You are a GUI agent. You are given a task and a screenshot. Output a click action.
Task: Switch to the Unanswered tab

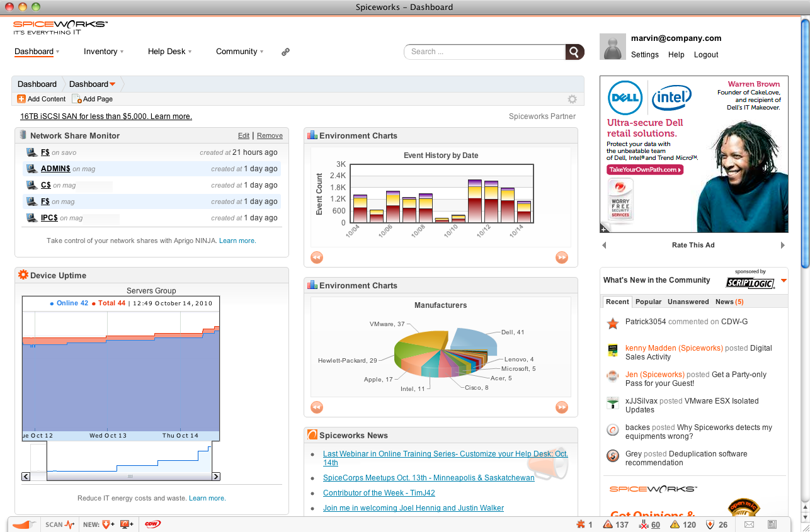(x=688, y=302)
